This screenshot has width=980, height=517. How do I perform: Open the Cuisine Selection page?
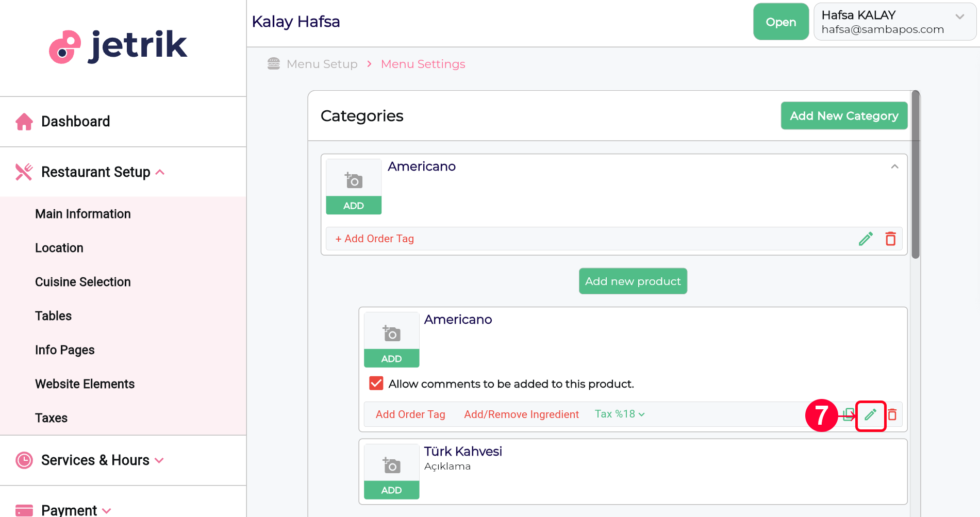pyautogui.click(x=83, y=282)
